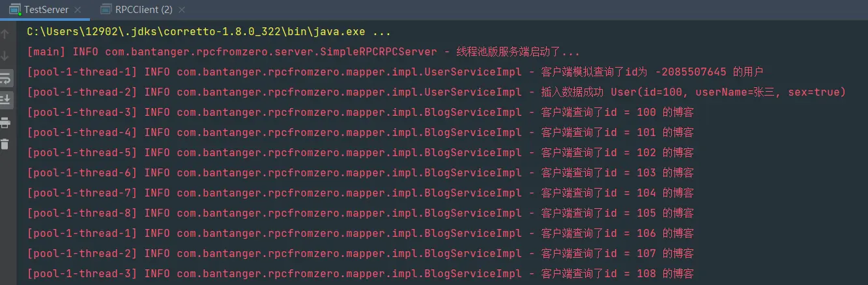
Task: Click the log line for blog id = 108
Action: (360, 274)
